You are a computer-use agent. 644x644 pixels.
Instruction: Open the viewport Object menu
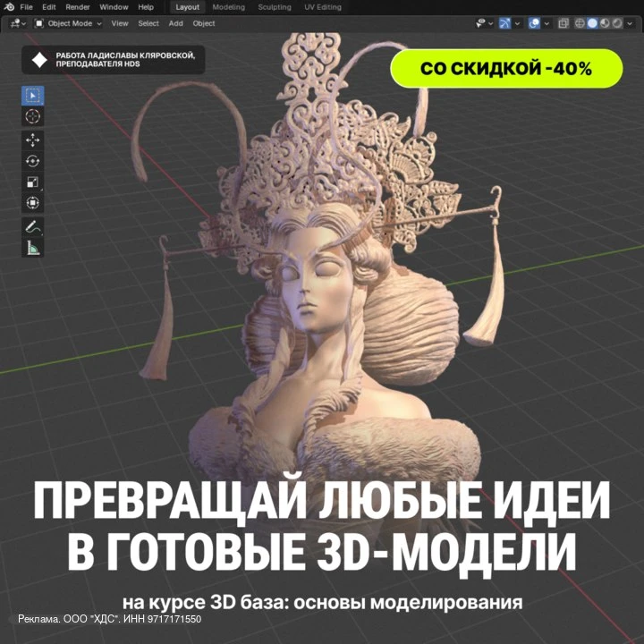204,23
